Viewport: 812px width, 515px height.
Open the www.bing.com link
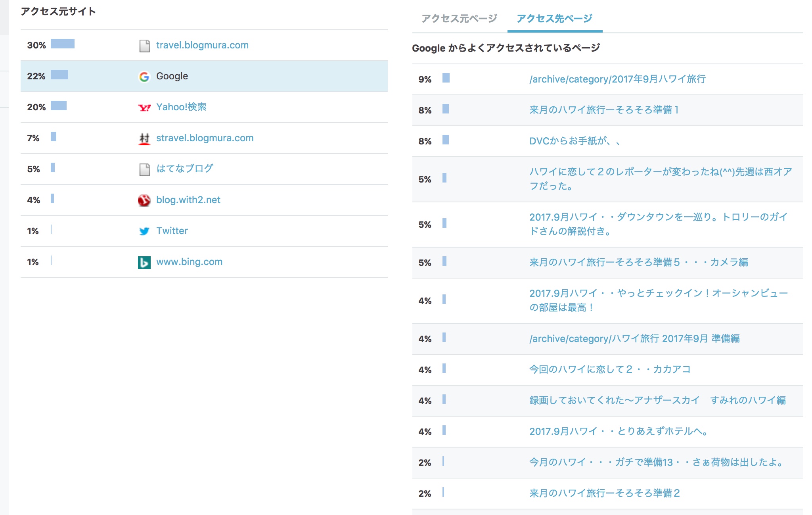pyautogui.click(x=189, y=262)
